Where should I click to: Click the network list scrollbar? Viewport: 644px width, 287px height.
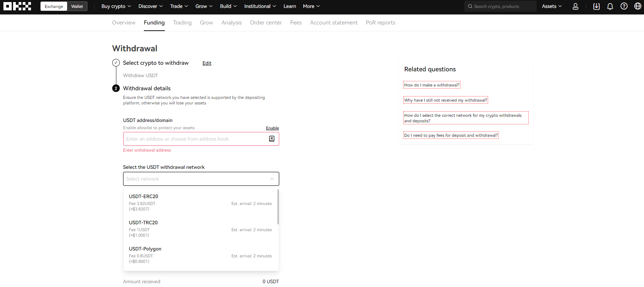[x=278, y=207]
